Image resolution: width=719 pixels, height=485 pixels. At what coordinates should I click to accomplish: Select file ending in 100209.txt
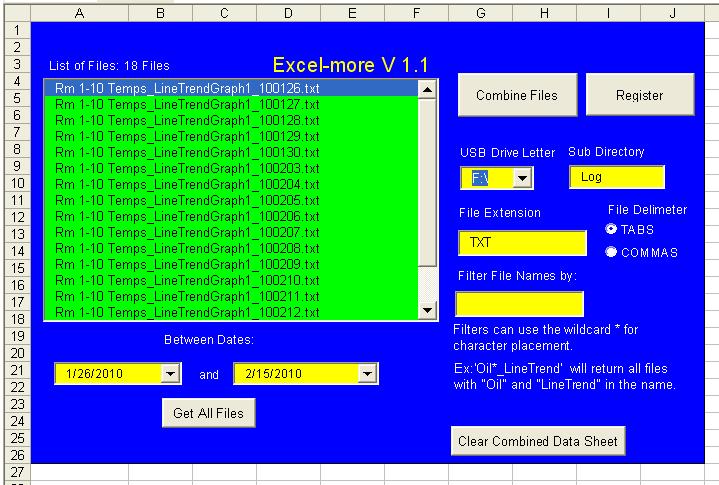(x=231, y=265)
